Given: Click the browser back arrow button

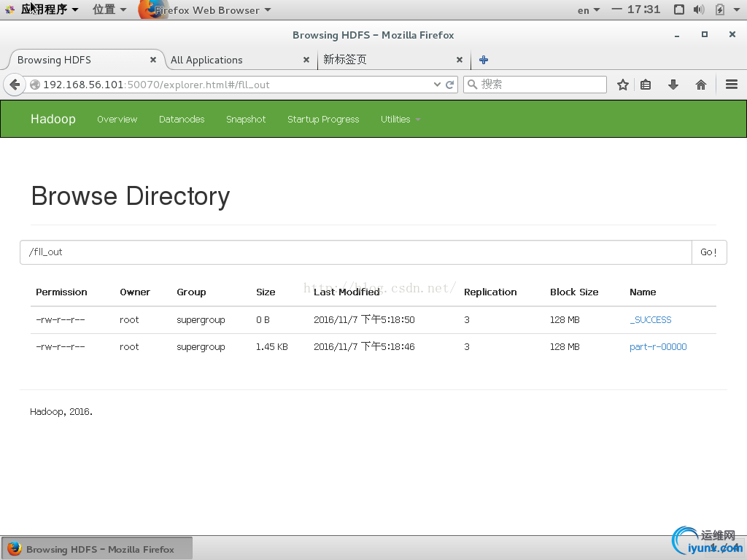Looking at the screenshot, I should (x=15, y=85).
